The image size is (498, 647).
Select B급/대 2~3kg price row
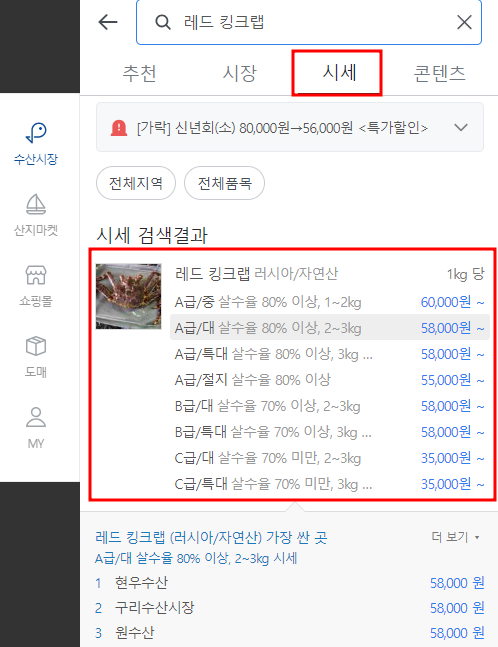coord(329,406)
